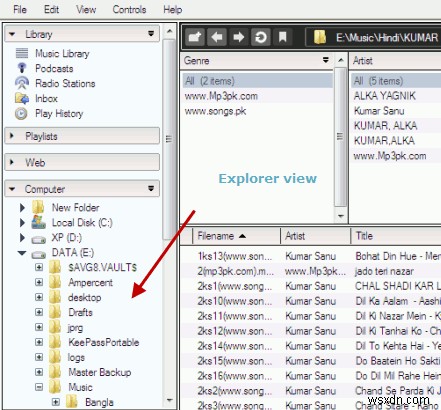Open the Inbox item in Library

click(46, 99)
